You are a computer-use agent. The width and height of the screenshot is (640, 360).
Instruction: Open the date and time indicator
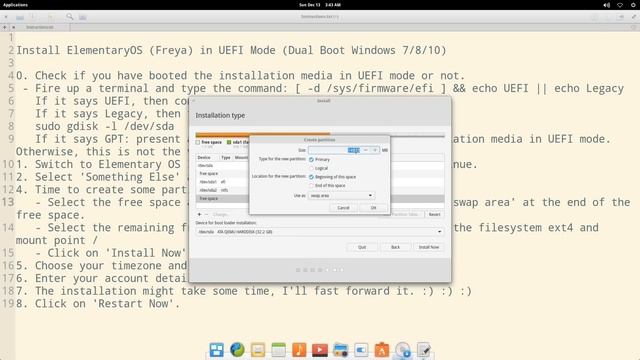320,5
